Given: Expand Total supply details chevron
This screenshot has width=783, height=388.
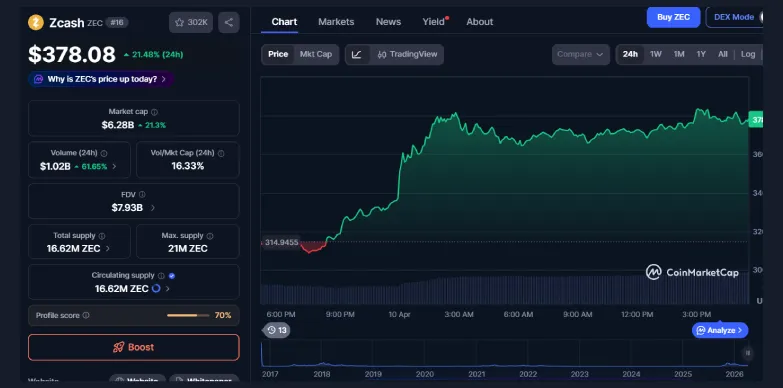Looking at the screenshot, I should [x=108, y=248].
